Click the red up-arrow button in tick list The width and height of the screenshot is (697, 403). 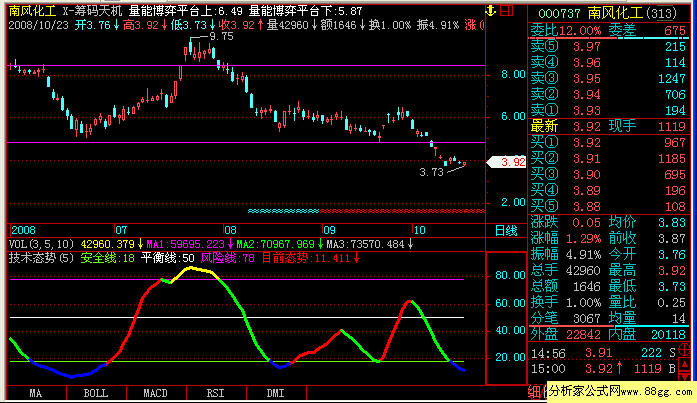click(x=685, y=365)
